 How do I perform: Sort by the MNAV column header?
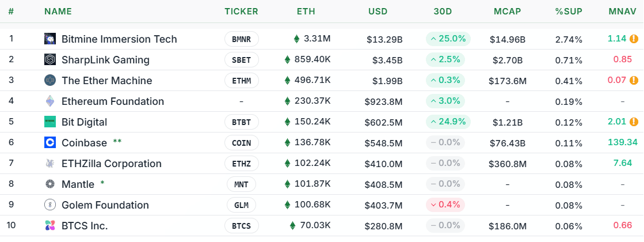(623, 11)
